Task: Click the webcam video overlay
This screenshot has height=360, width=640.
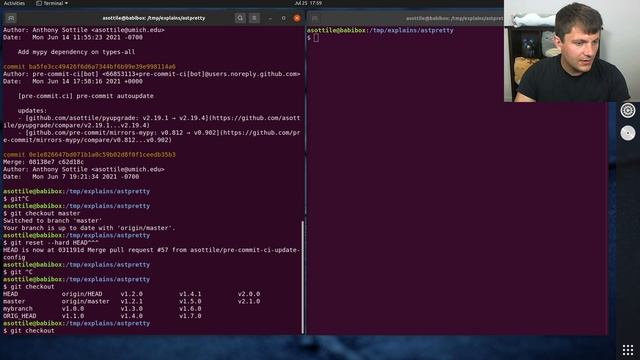Action: [572, 51]
